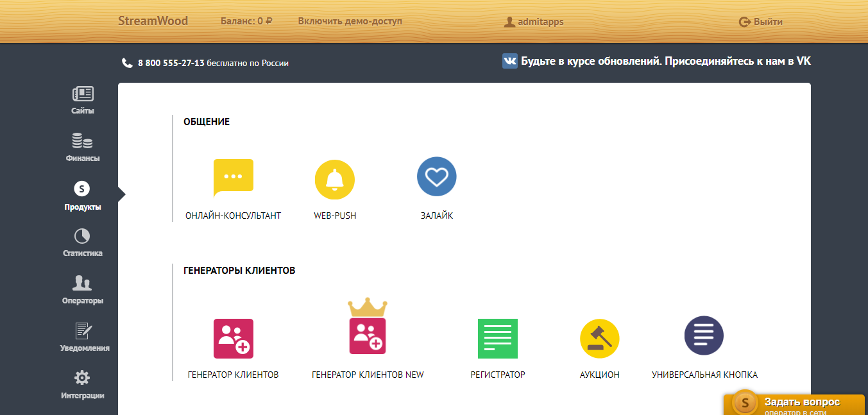This screenshot has width=868, height=415.
Task: Click the Универсальная кнопка icon
Action: click(704, 335)
